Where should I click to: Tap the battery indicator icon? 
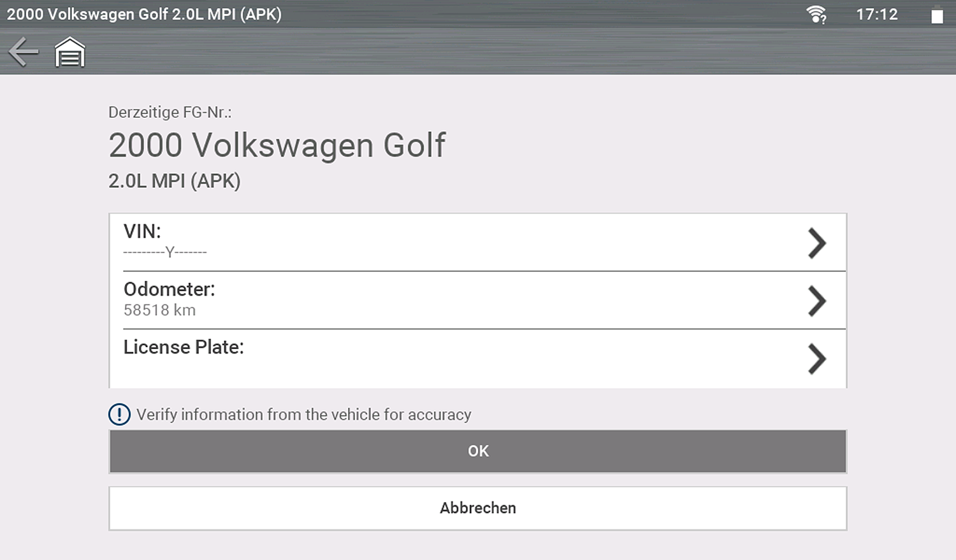[x=936, y=15]
